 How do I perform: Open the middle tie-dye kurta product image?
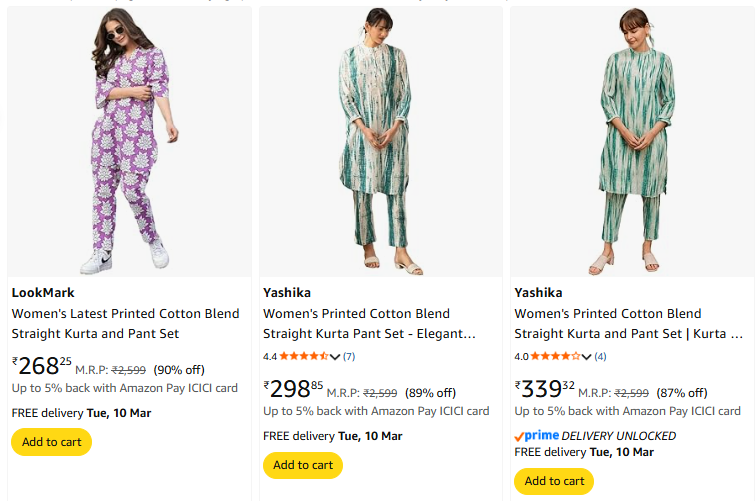380,141
